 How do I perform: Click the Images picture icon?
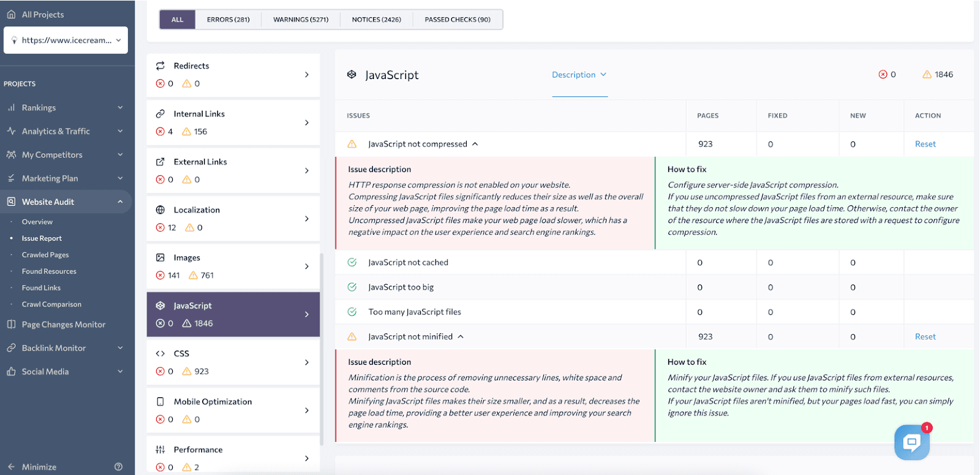160,257
